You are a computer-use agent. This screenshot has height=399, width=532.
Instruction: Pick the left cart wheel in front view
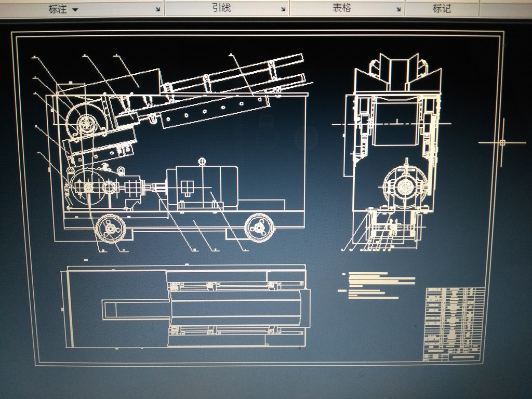pos(111,228)
